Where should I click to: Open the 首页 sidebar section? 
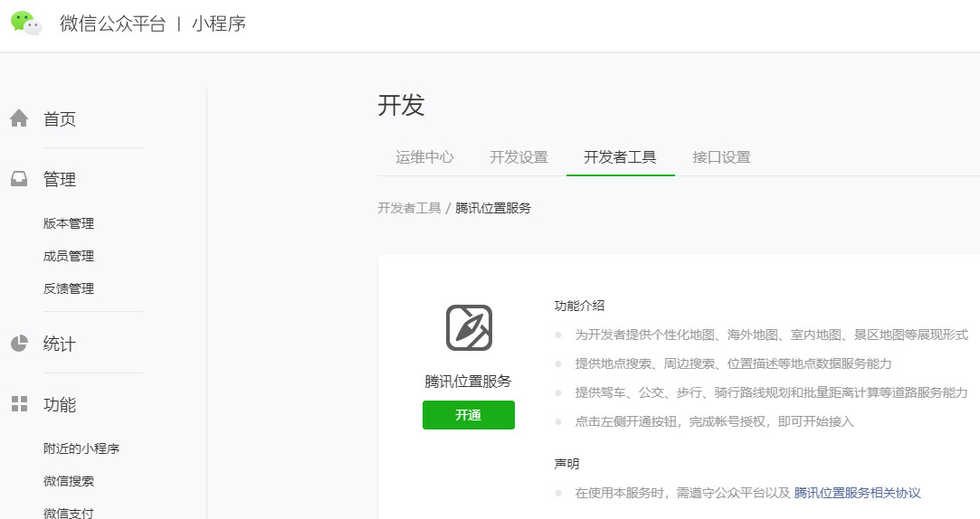click(60, 118)
